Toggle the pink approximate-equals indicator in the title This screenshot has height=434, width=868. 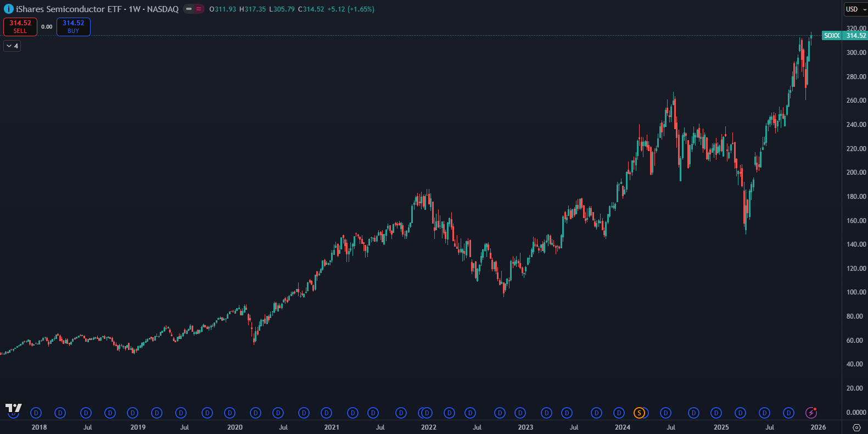tap(198, 9)
